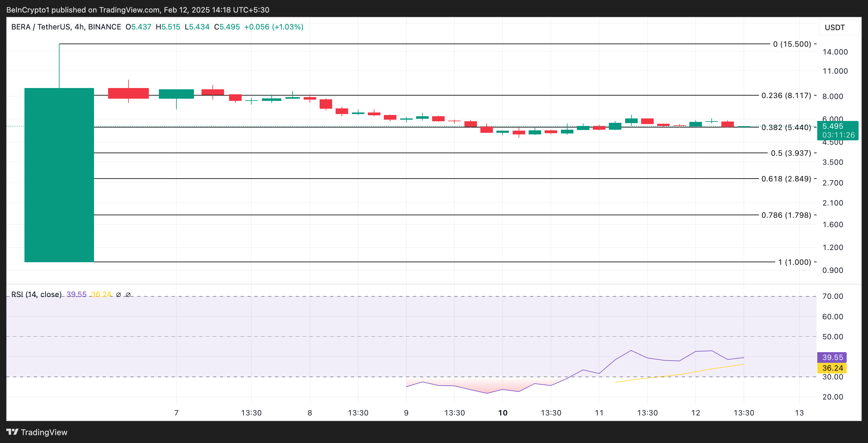Image resolution: width=868 pixels, height=443 pixels.
Task: Click the purple 39.55 RSI axis tag
Action: pos(832,357)
